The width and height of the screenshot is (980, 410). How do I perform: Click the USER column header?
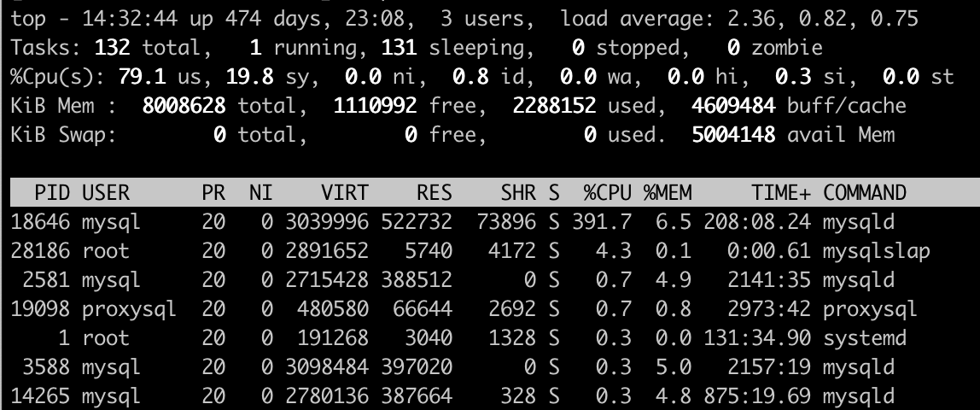click(106, 193)
